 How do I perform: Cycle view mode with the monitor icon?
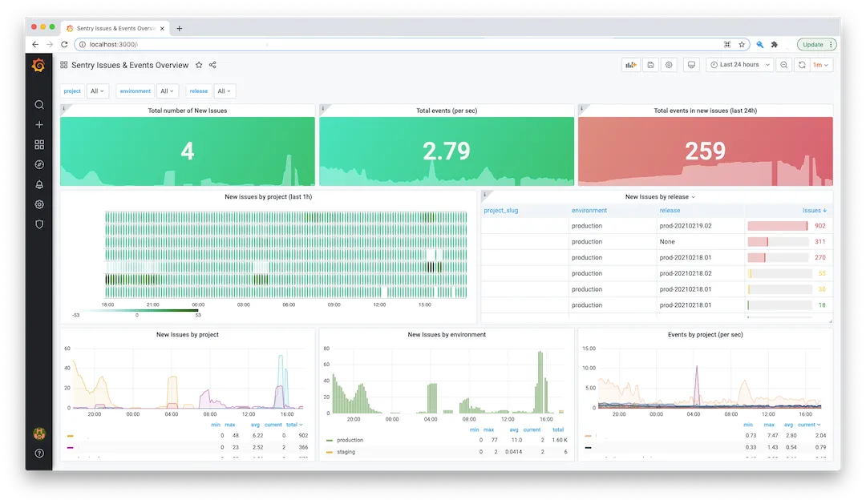pyautogui.click(x=690, y=65)
